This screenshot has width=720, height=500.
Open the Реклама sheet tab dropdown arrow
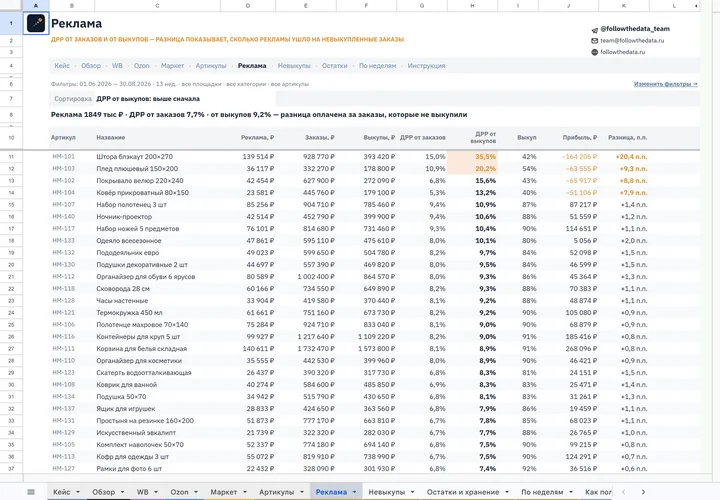point(354,492)
